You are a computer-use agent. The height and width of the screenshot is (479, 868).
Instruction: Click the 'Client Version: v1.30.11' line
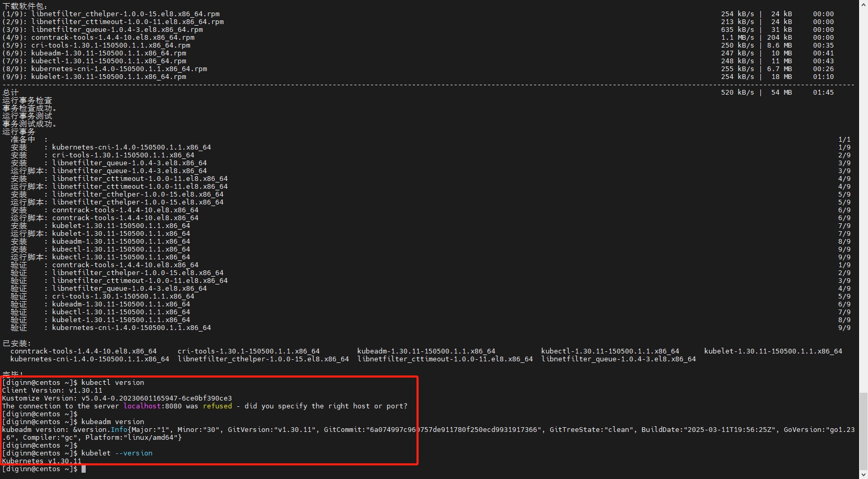[52, 391]
